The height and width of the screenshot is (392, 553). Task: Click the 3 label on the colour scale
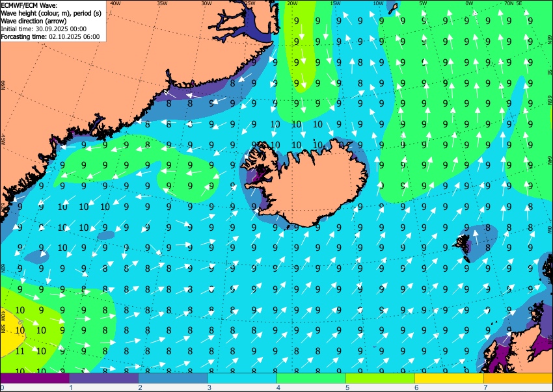pos(209,387)
